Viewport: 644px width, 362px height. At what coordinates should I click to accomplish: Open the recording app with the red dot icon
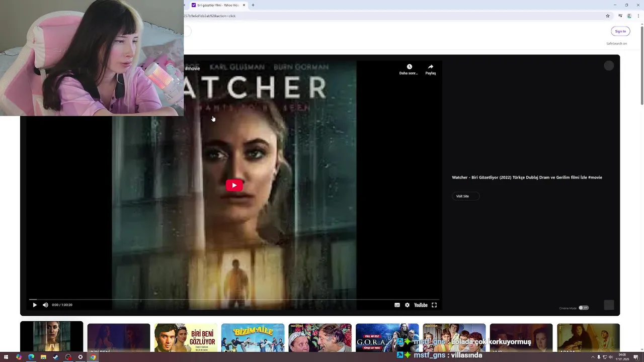68,357
